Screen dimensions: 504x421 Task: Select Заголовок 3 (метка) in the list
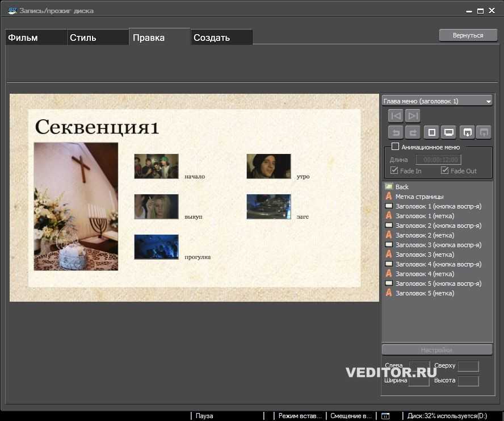point(425,255)
